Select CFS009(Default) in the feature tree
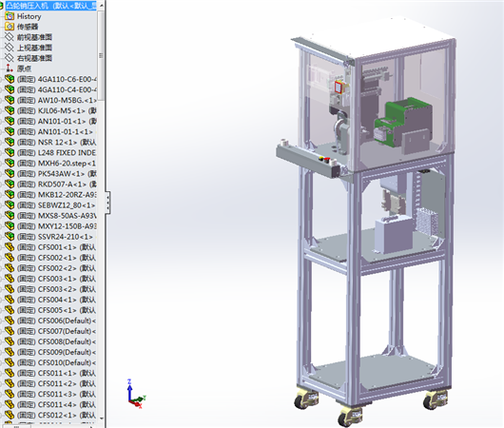 pos(56,352)
